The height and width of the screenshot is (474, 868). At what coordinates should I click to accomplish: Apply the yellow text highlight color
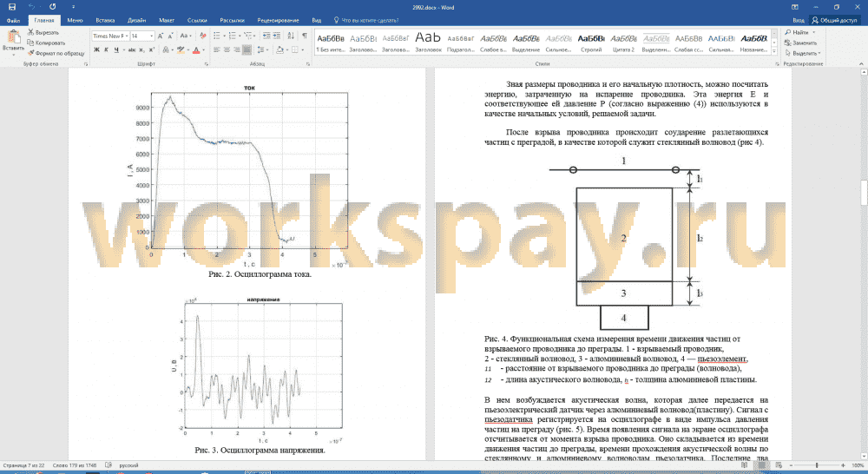(x=180, y=49)
